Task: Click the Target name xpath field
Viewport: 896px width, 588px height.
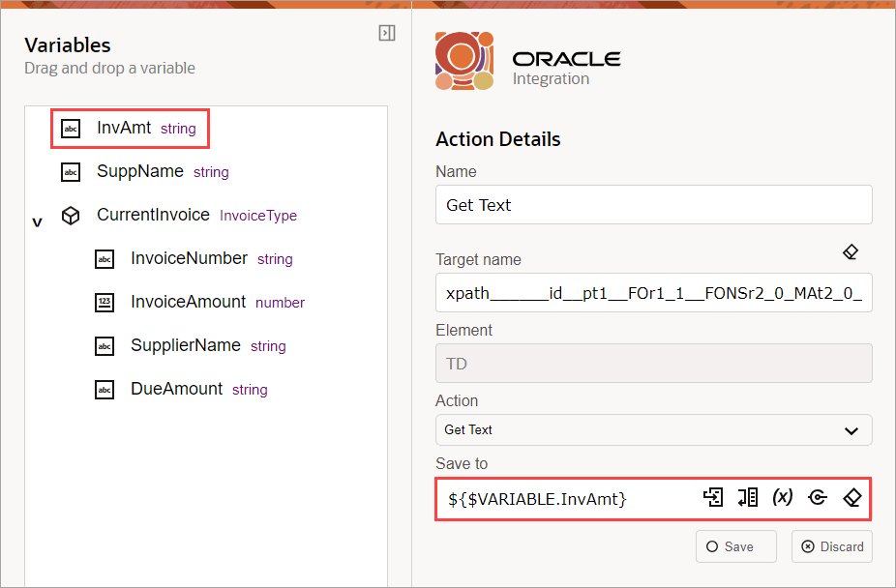Action: tap(654, 292)
